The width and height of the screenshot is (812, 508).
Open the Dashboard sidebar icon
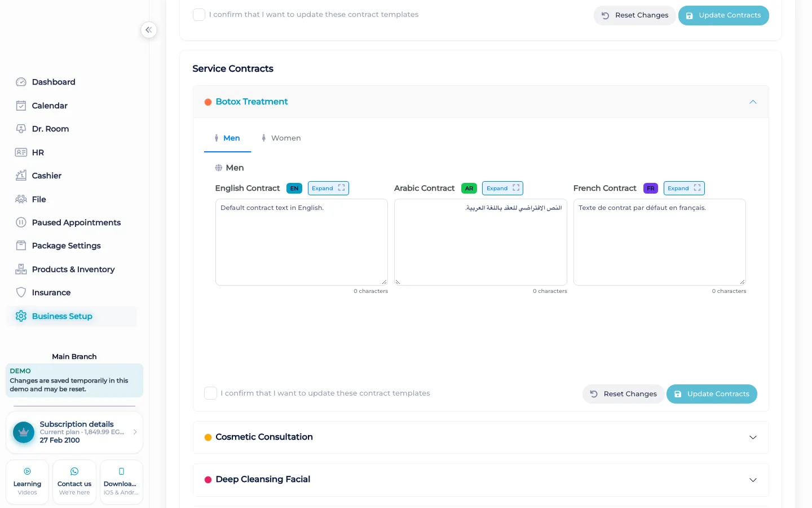point(21,82)
